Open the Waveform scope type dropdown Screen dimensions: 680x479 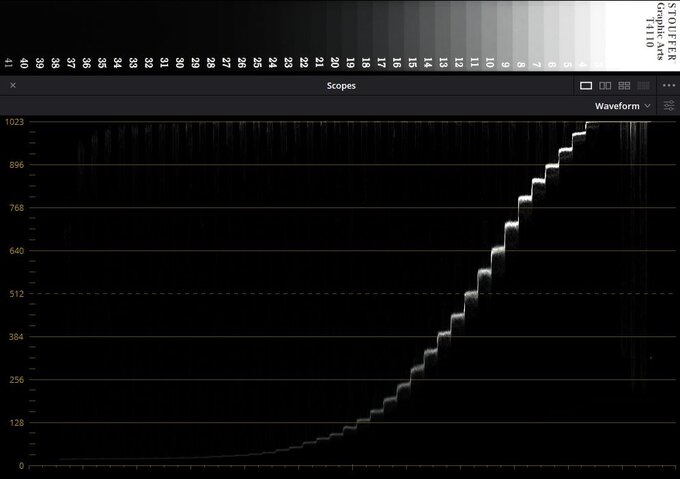point(622,106)
